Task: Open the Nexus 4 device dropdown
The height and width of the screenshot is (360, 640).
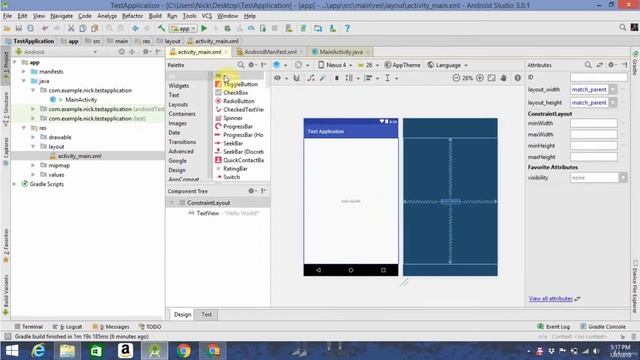Action: (x=335, y=65)
